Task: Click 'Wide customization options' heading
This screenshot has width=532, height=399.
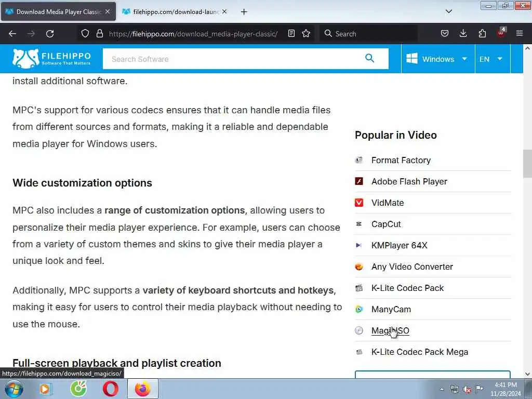Action: click(82, 183)
